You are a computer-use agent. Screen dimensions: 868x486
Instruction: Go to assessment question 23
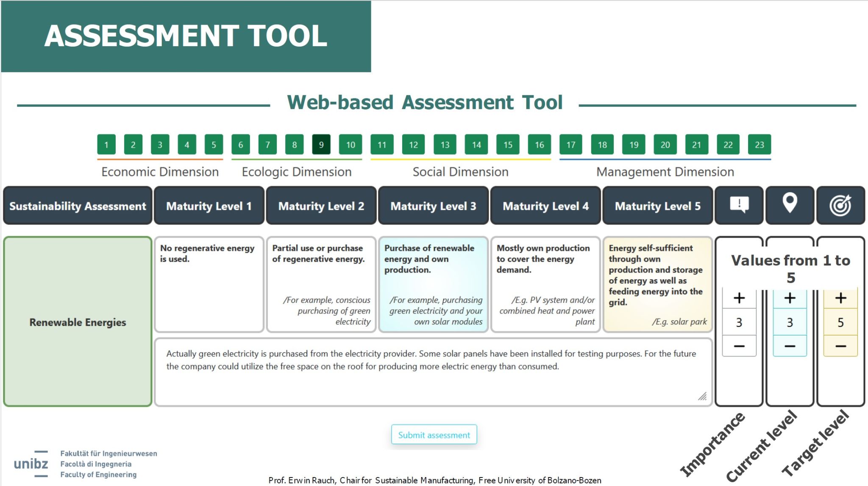click(759, 145)
